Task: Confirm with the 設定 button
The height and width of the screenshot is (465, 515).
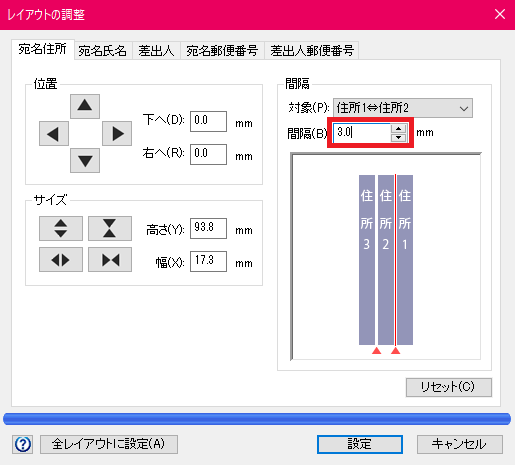Action: pyautogui.click(x=360, y=444)
